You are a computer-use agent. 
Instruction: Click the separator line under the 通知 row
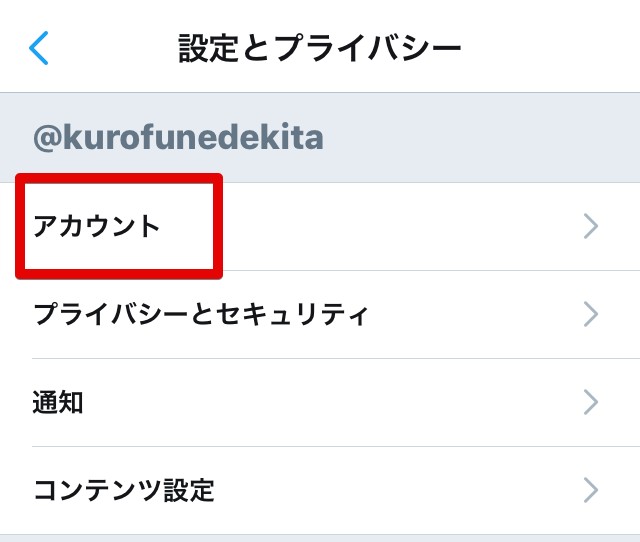click(x=330, y=446)
